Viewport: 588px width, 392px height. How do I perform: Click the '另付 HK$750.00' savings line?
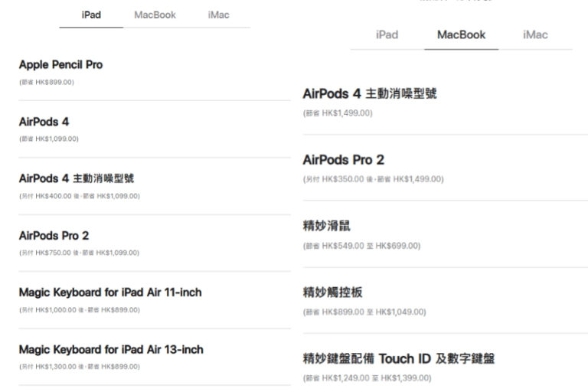pyautogui.click(x=79, y=253)
